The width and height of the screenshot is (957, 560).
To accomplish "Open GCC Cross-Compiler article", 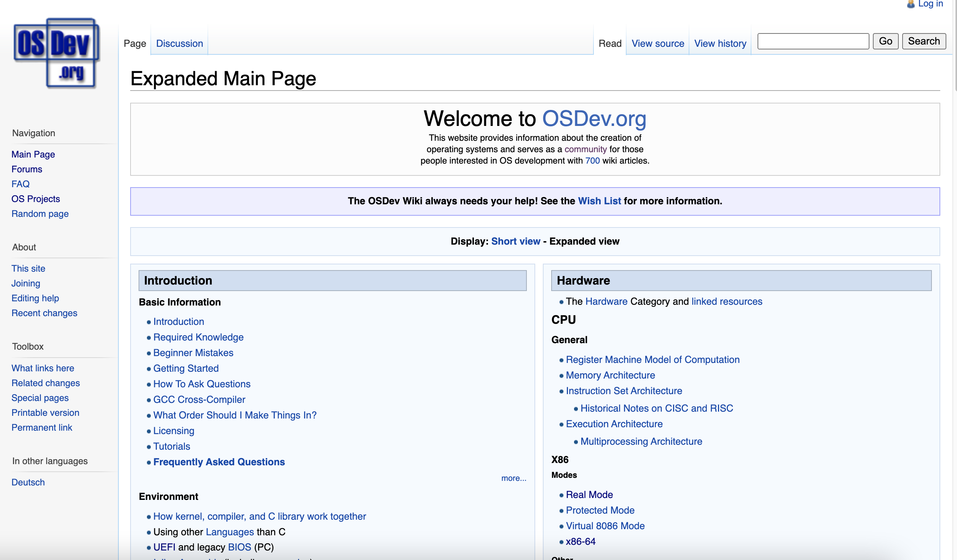I will coord(199,399).
